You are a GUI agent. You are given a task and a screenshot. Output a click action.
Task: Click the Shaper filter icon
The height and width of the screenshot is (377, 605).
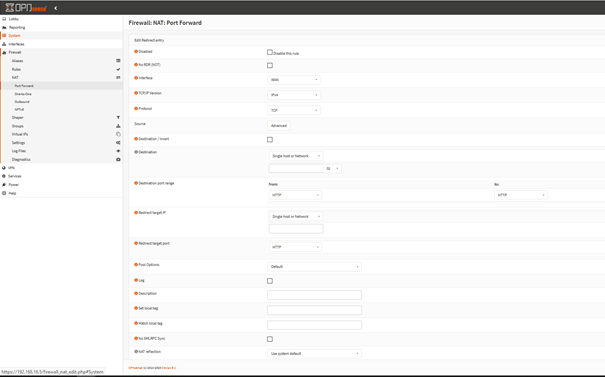118,117
